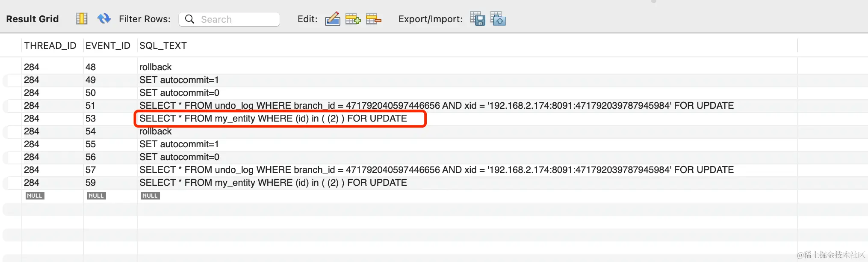Select the rollback cell of event 54
The width and height of the screenshot is (868, 262).
(x=467, y=131)
